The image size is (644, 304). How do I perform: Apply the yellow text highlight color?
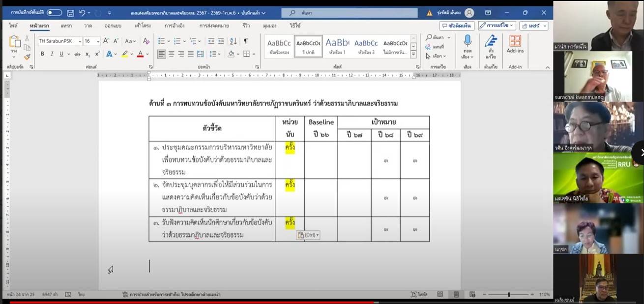tap(125, 54)
